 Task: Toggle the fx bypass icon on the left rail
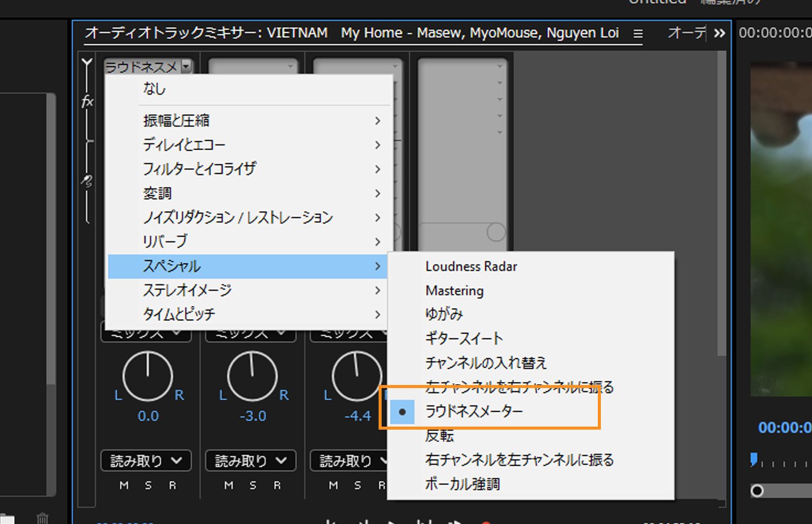click(87, 102)
